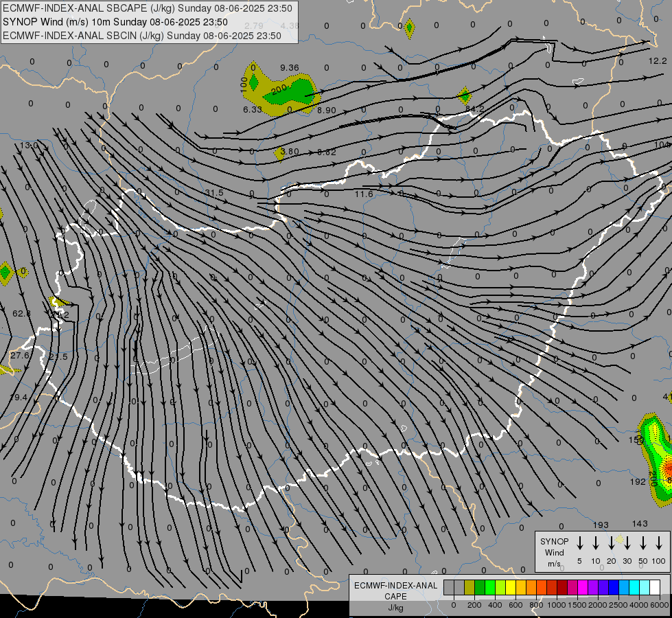Image resolution: width=672 pixels, height=618 pixels.
Task: Click the map value '3.80' on the map
Action: click(x=290, y=151)
